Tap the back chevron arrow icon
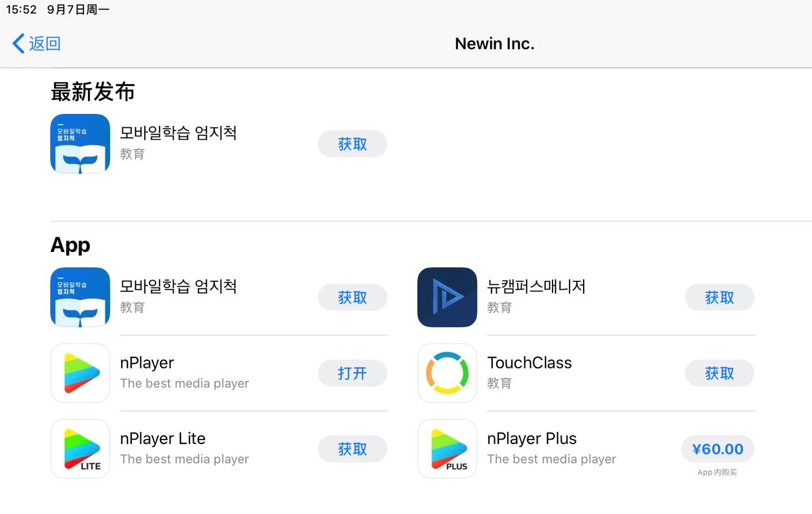Viewport: 812px width, 514px height. [19, 43]
